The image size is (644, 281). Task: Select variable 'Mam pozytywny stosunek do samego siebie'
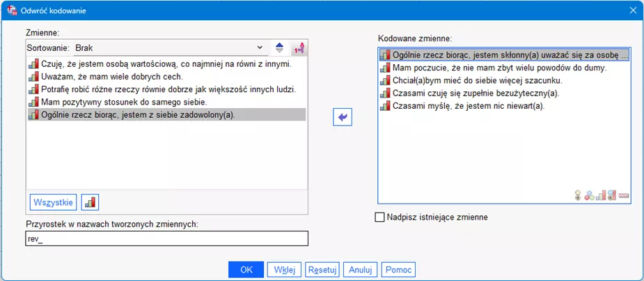tap(167, 102)
